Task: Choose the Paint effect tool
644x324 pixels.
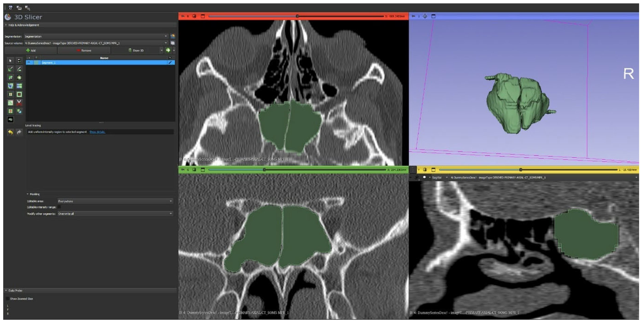Action: pyautogui.click(x=10, y=69)
